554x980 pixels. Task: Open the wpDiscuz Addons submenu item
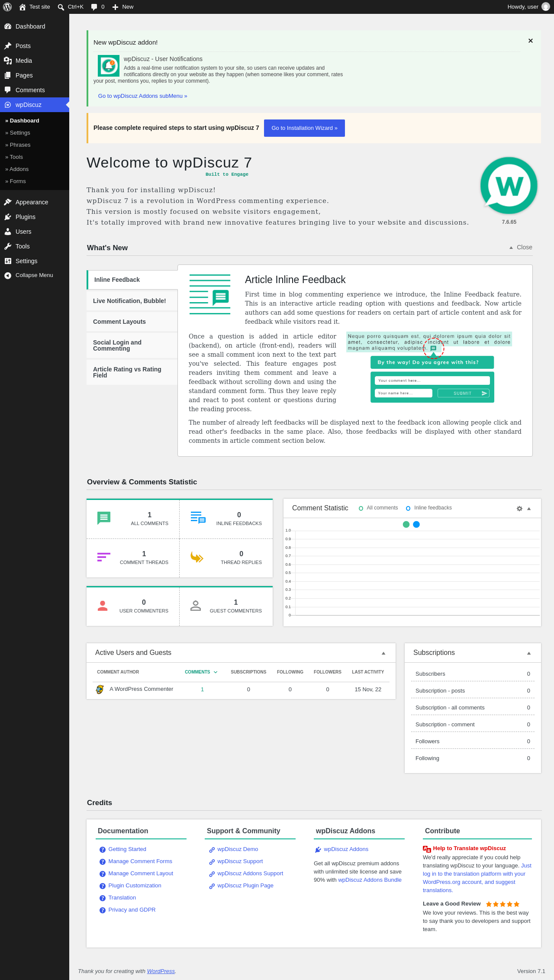(x=35, y=169)
